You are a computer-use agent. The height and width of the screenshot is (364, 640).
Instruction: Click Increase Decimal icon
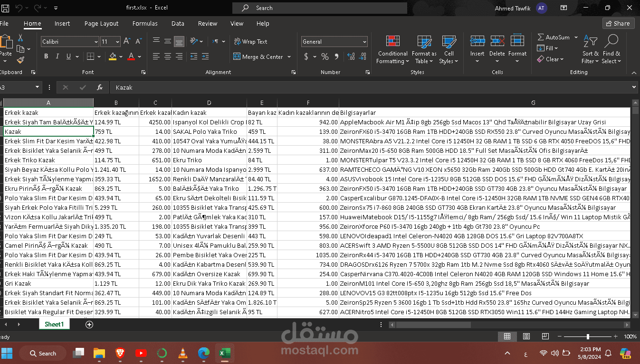tap(351, 57)
